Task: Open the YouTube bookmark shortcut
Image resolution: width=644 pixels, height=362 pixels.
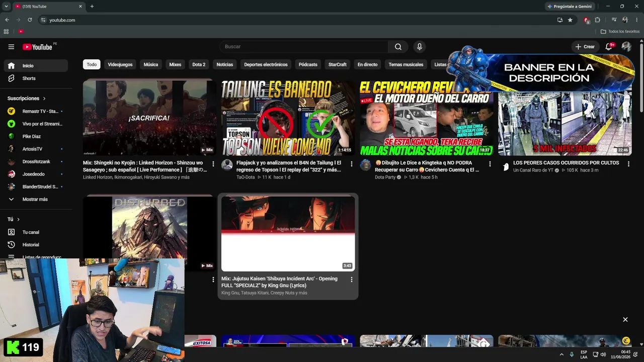Action: pyautogui.click(x=21, y=31)
